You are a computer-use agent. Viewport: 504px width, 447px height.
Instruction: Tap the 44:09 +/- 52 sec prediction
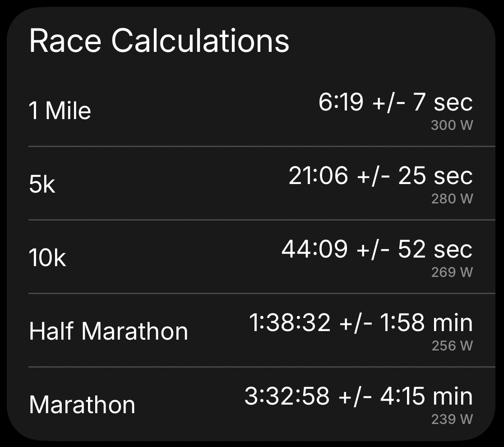click(x=377, y=249)
